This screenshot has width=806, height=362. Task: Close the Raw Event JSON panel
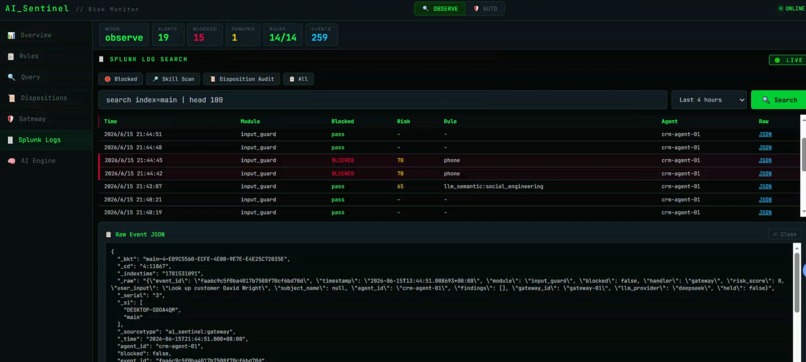coord(784,234)
